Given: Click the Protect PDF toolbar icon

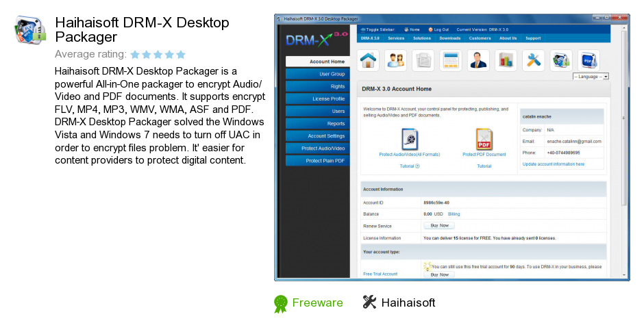Looking at the screenshot, I should pyautogui.click(x=588, y=61).
